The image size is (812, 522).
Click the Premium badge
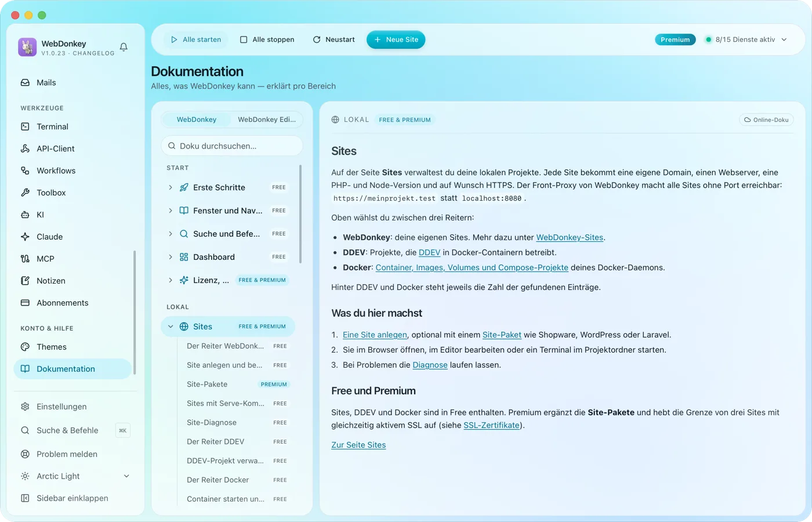point(675,39)
